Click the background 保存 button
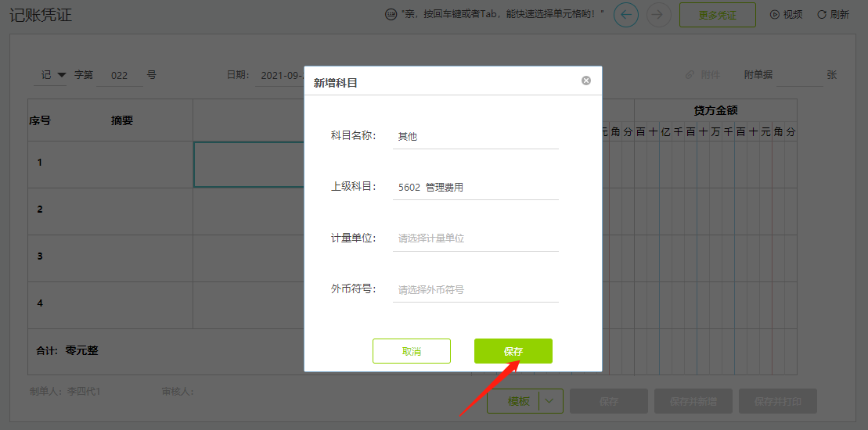 [x=609, y=401]
